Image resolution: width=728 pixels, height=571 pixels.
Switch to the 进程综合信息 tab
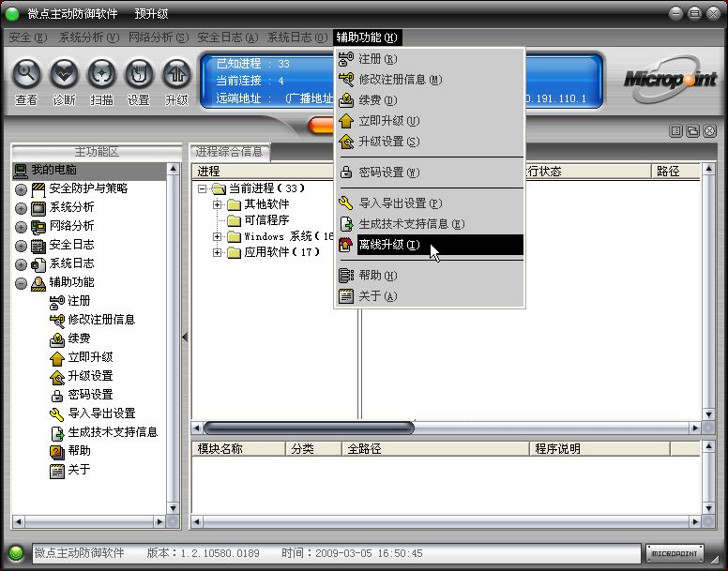(x=229, y=152)
